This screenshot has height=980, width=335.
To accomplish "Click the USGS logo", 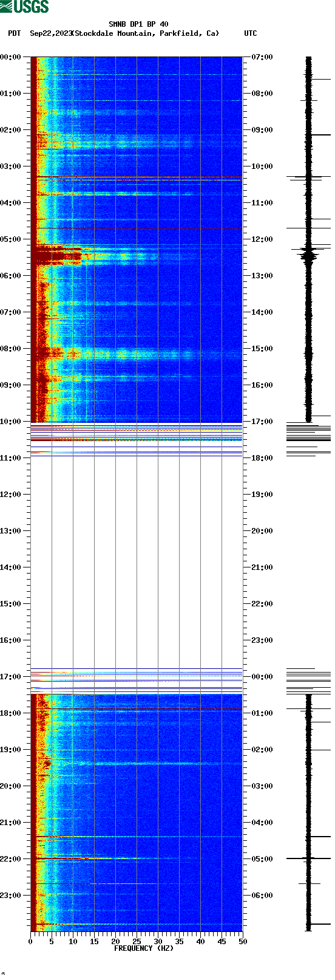I will [24, 7].
